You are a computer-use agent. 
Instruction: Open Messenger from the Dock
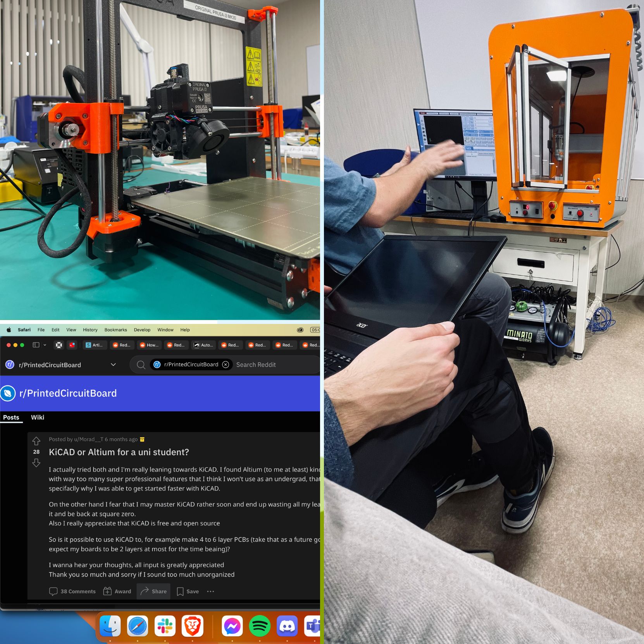point(232,626)
